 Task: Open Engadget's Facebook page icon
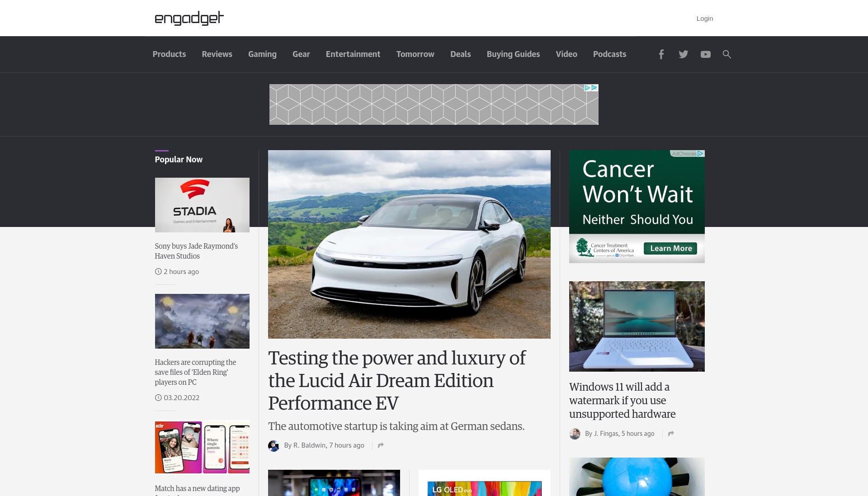(x=661, y=54)
